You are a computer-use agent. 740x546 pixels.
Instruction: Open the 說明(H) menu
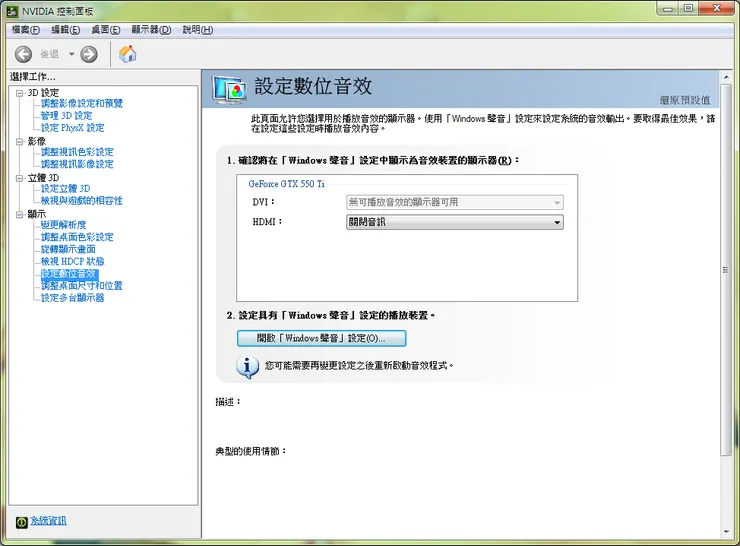(x=198, y=30)
